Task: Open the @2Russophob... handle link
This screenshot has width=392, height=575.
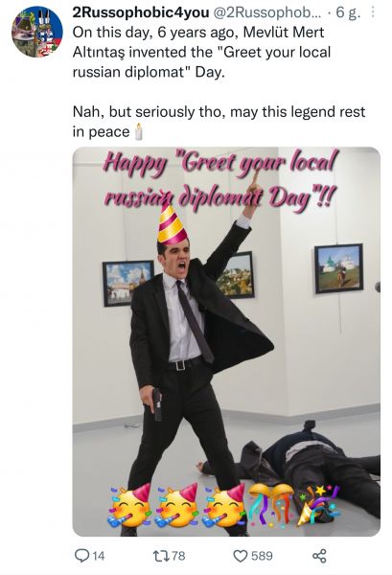Action: point(267,12)
